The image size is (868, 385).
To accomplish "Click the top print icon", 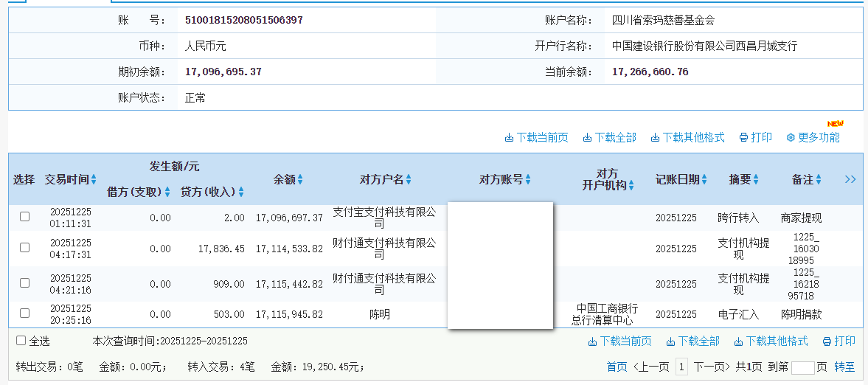I will [743, 138].
